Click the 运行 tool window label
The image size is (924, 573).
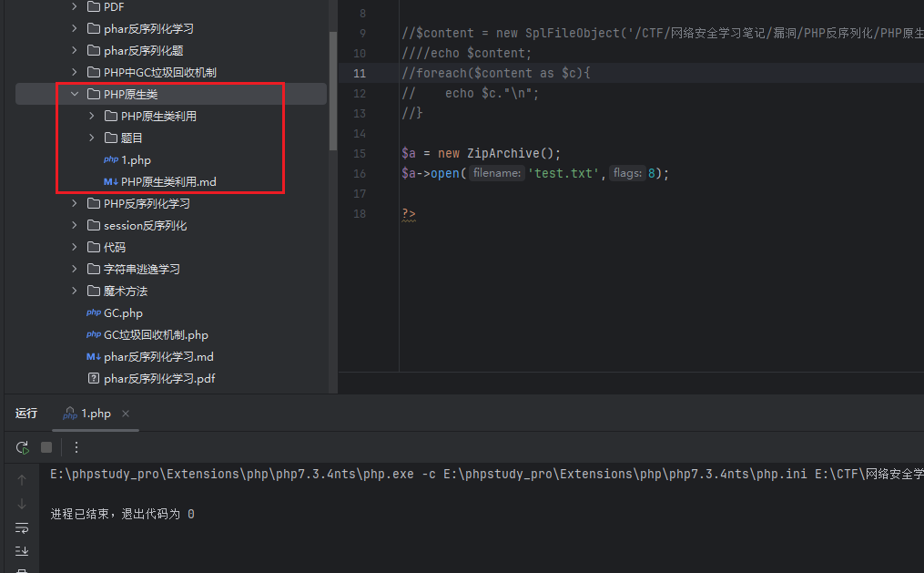[x=26, y=414]
